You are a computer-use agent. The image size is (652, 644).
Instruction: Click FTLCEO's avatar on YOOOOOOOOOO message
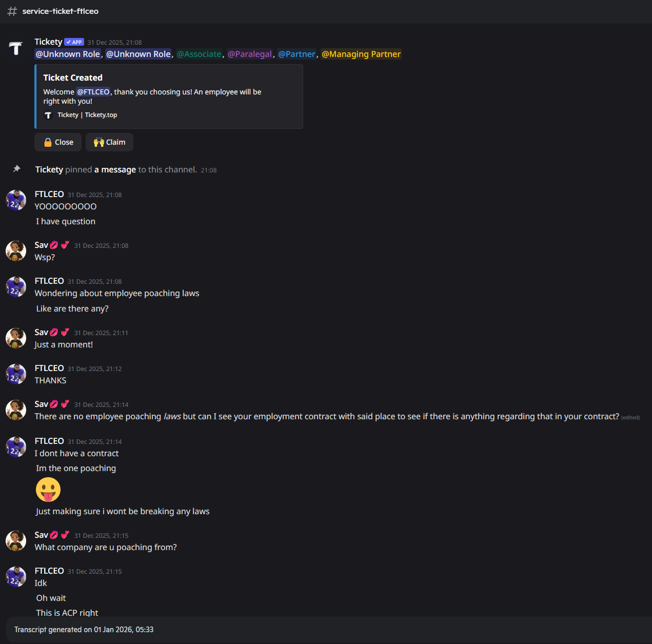click(16, 200)
